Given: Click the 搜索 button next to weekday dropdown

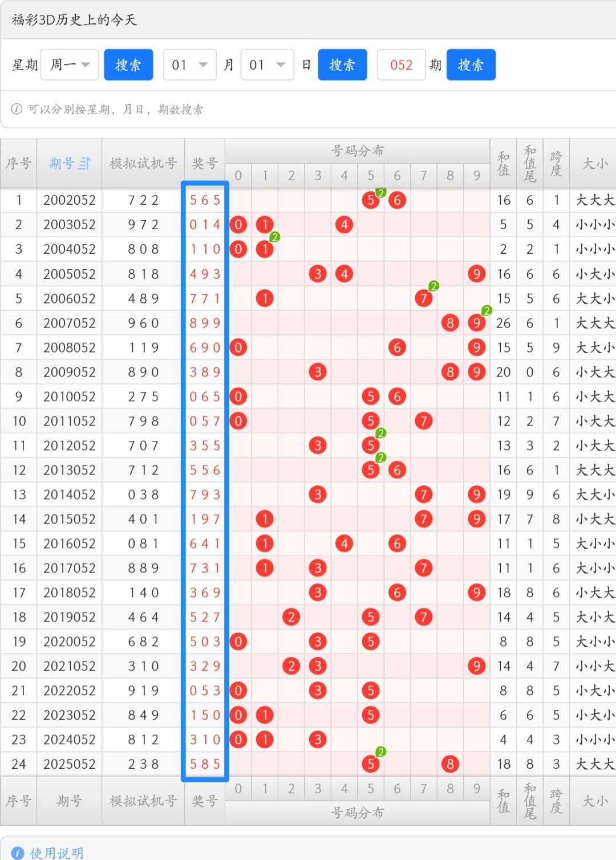Looking at the screenshot, I should tap(128, 65).
